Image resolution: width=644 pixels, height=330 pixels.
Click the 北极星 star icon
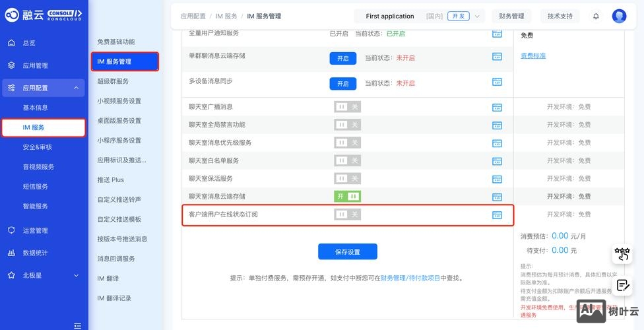pos(11,275)
